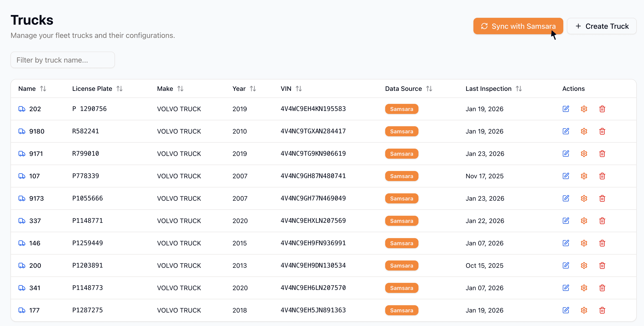Click Create Truck button
Viewport: 644px width, 326px height.
click(602, 26)
